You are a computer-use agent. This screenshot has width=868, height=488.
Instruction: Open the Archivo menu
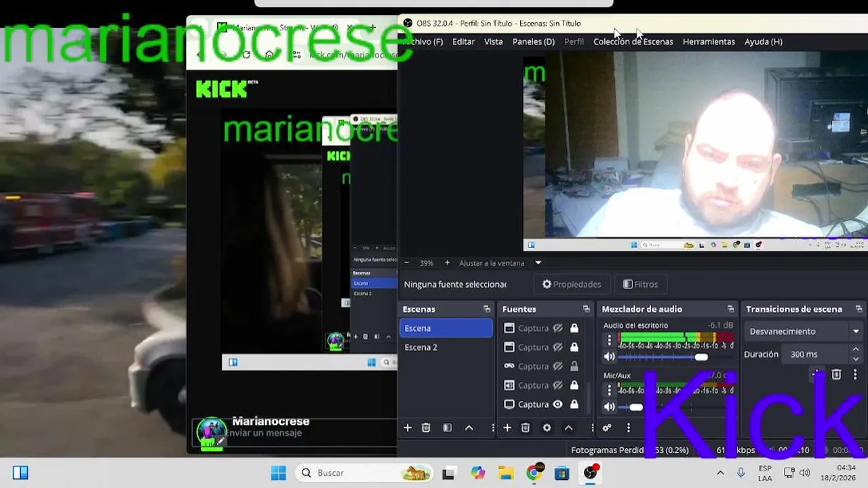pyautogui.click(x=423, y=41)
